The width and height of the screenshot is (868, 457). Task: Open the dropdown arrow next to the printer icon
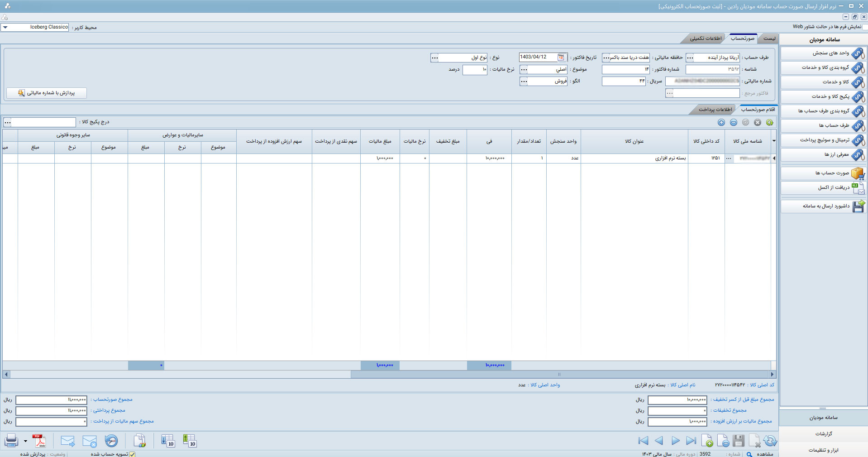[25, 441]
